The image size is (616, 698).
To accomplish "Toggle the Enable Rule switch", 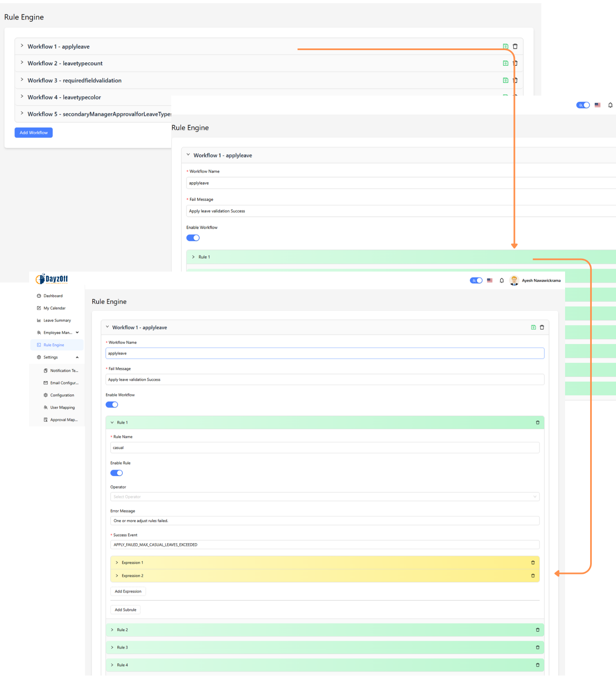I will pyautogui.click(x=117, y=473).
